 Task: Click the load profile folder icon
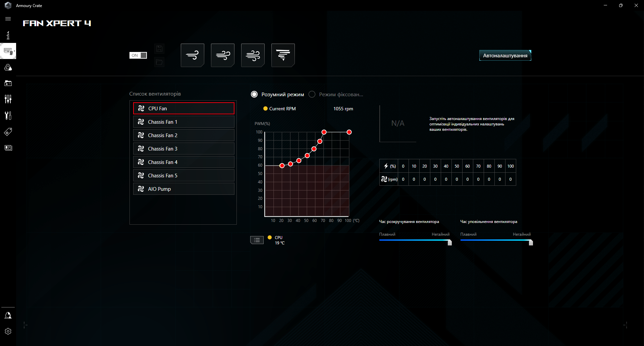159,62
